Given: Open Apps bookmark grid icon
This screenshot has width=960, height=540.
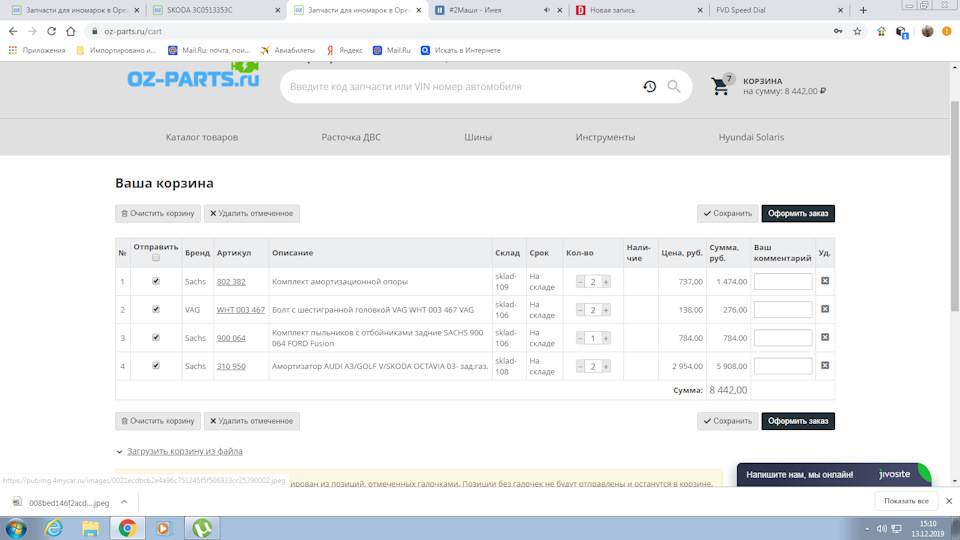Looking at the screenshot, I should (x=13, y=50).
